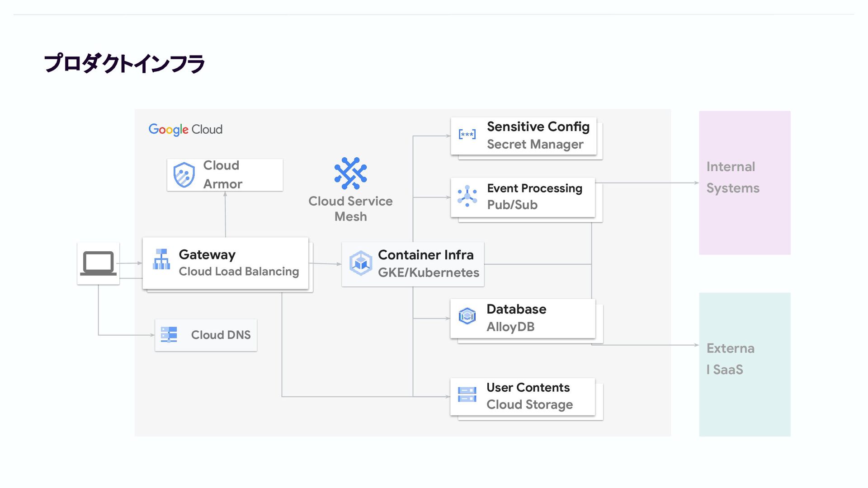Select the AlloyDB database icon

pyautogui.click(x=467, y=316)
